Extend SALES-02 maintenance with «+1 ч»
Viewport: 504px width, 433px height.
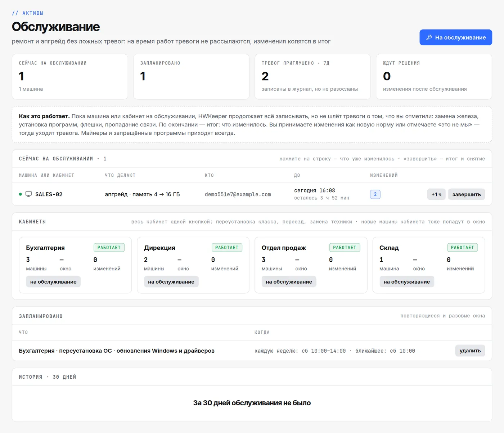(436, 194)
